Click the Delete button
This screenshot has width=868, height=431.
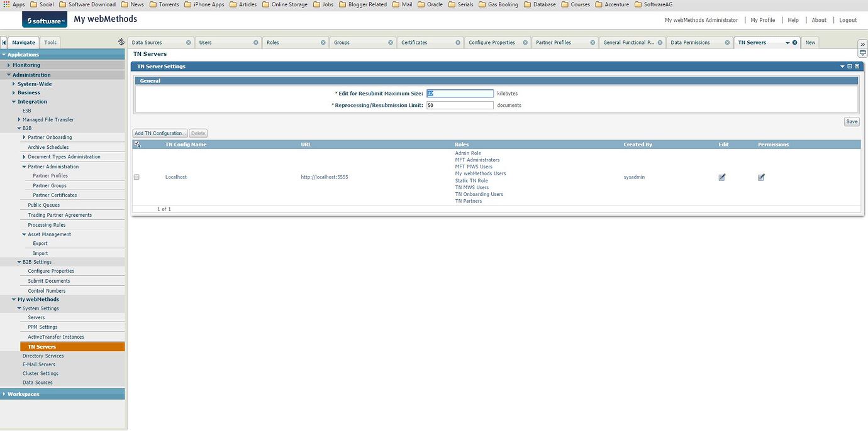[x=198, y=133]
